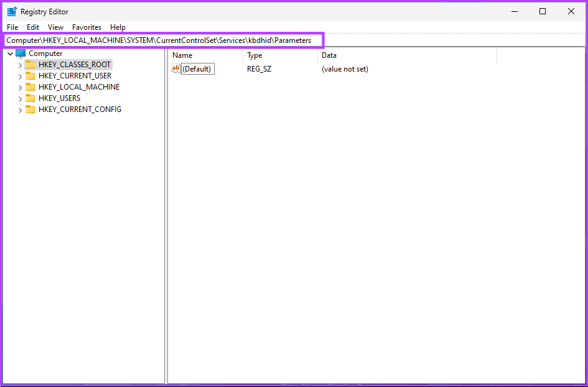The image size is (588, 387).
Task: Minimize the Registry Editor window
Action: coord(515,12)
